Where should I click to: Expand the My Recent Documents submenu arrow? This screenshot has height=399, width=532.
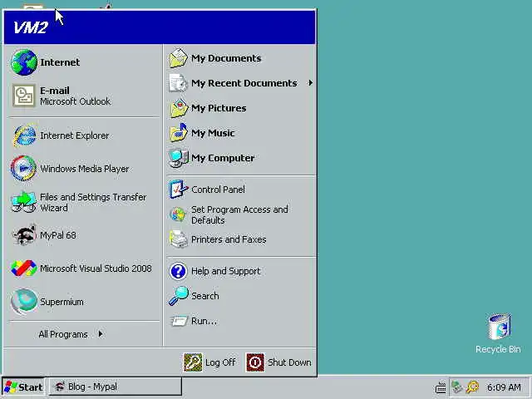(x=310, y=83)
